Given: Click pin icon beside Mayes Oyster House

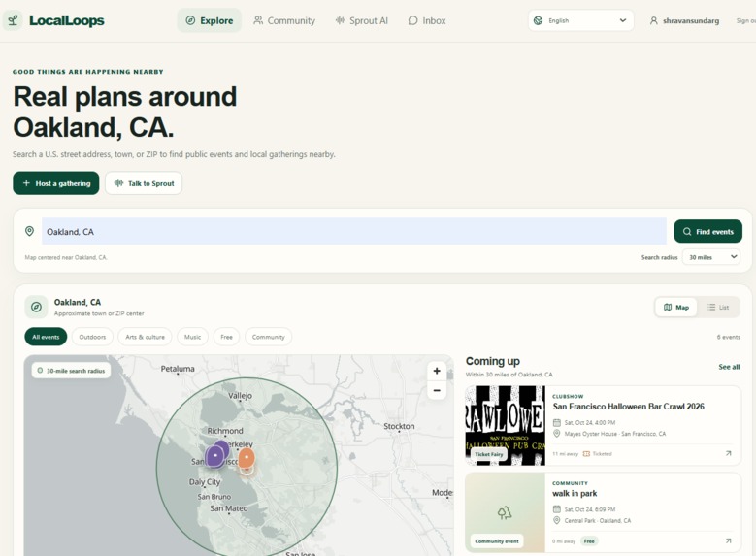Looking at the screenshot, I should tap(557, 434).
